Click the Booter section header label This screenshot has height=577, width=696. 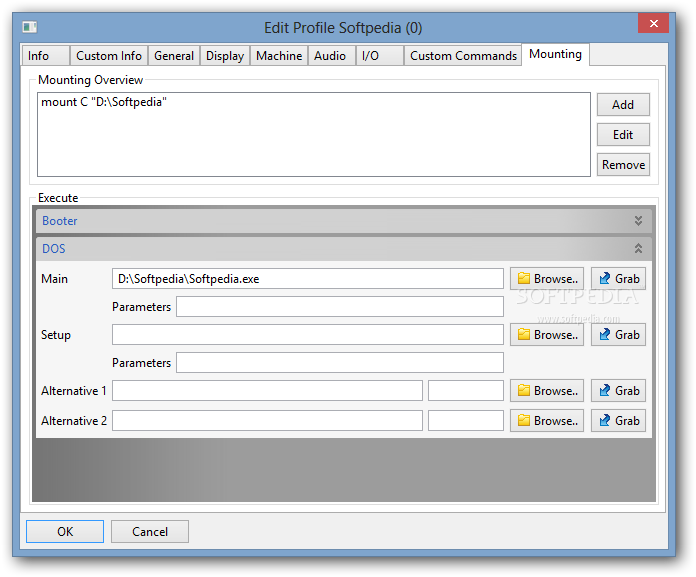coord(59,221)
